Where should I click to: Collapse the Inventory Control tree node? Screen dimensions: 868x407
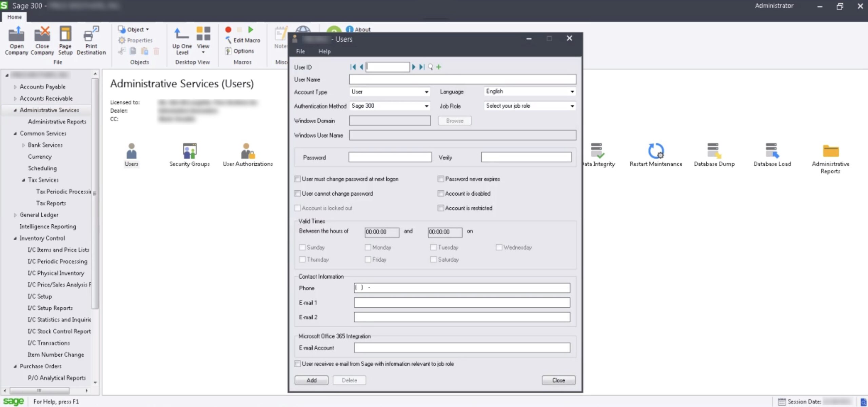click(15, 238)
